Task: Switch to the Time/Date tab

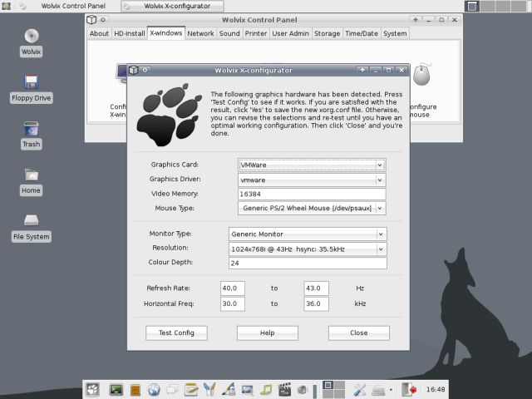Action: (362, 33)
